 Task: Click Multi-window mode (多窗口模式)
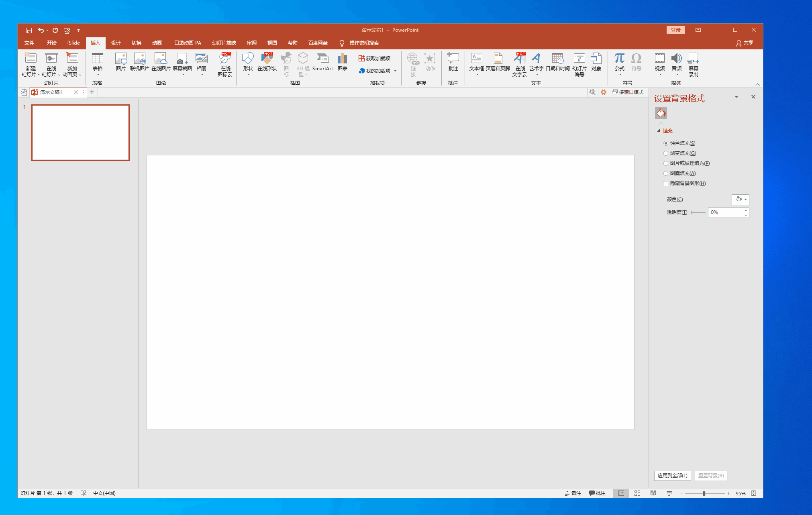click(628, 92)
